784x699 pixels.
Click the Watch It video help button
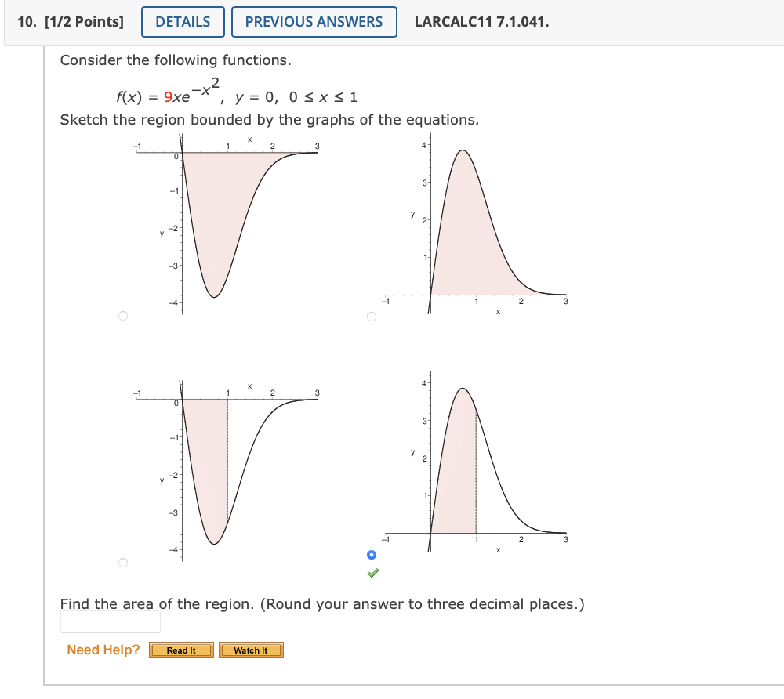pyautogui.click(x=251, y=650)
